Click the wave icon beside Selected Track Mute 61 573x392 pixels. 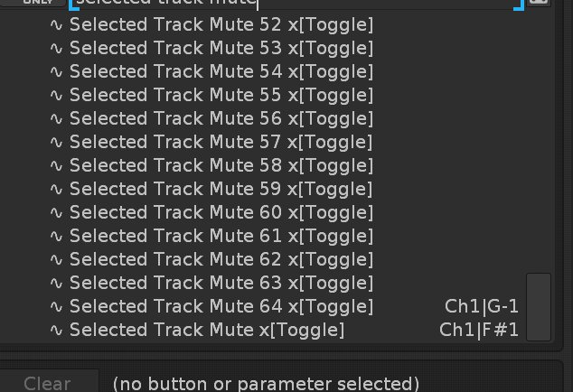pos(56,236)
